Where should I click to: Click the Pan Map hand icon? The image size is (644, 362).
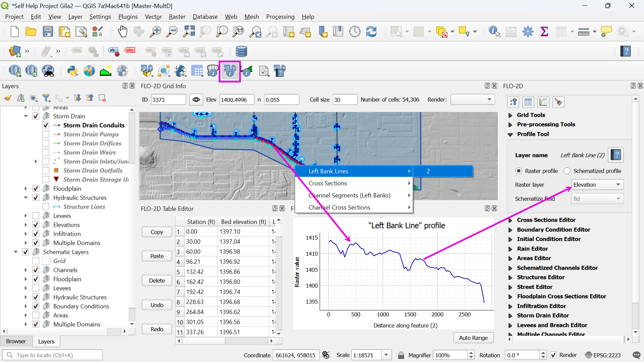coord(122,32)
